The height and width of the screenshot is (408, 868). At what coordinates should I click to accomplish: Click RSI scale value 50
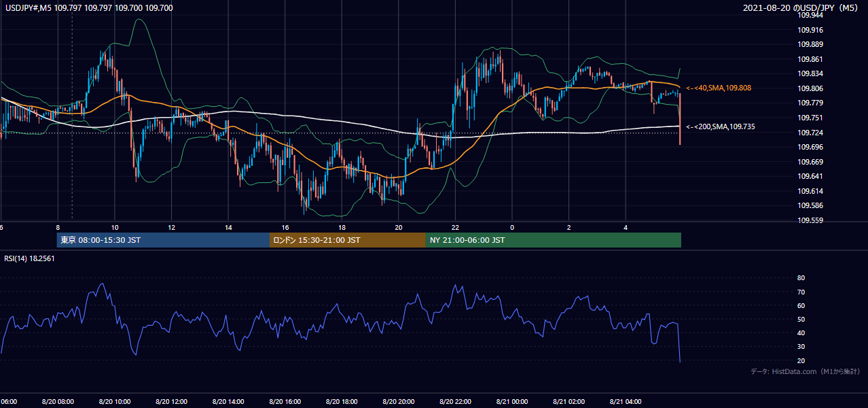point(801,319)
